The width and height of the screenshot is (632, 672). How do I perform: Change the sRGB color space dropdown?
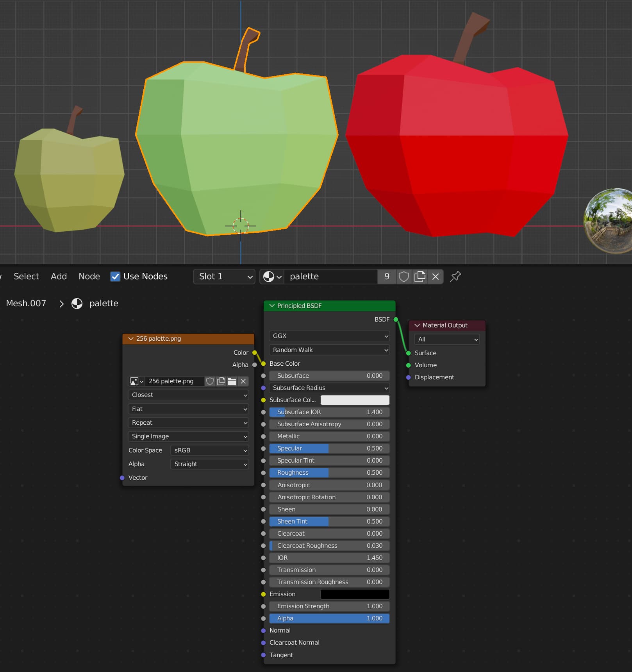209,450
